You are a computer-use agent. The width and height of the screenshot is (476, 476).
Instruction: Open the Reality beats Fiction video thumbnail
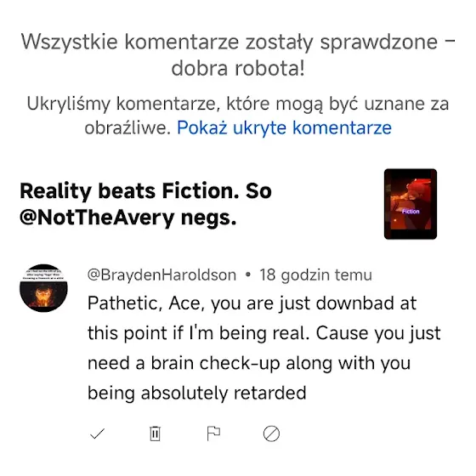(411, 204)
